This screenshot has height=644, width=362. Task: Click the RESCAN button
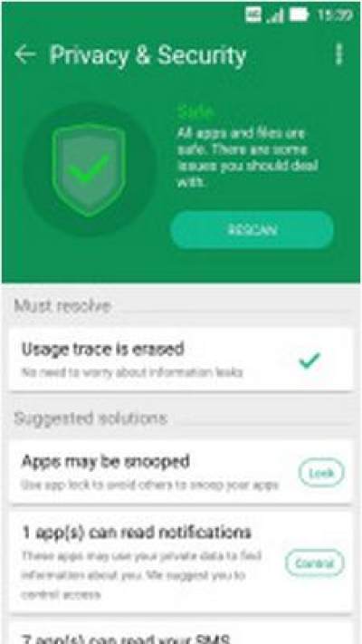coord(252,230)
